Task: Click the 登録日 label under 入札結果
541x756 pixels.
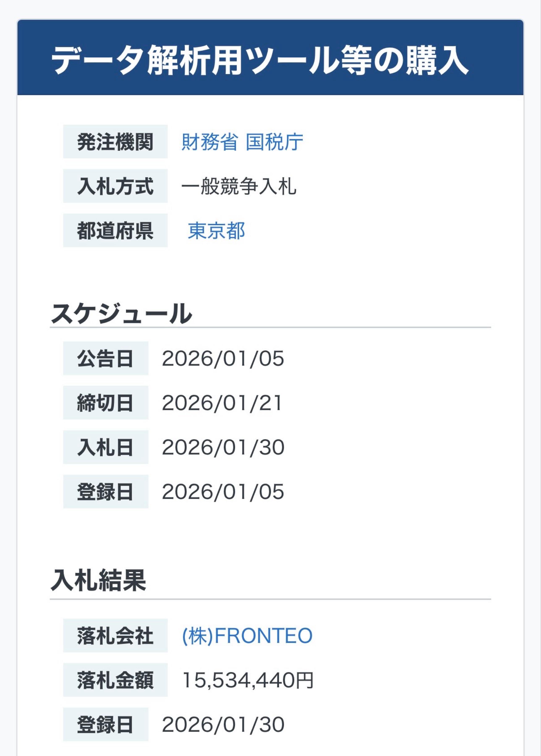Action: (106, 725)
